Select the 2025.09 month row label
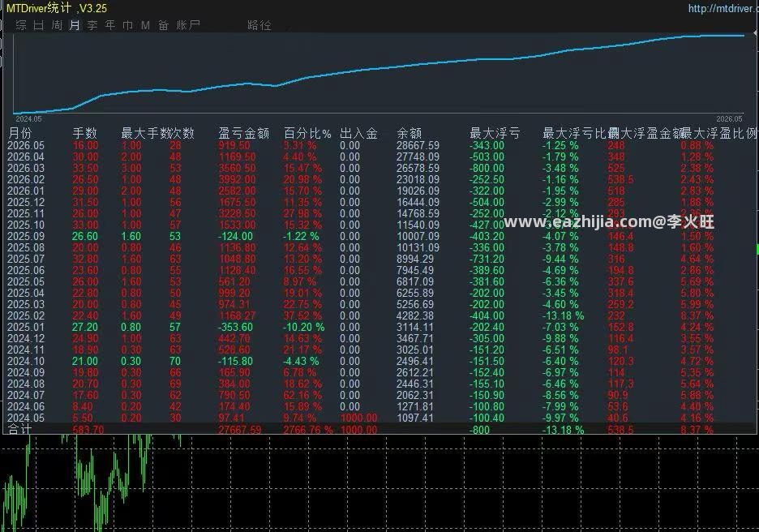The height and width of the screenshot is (532, 759). click(x=26, y=236)
